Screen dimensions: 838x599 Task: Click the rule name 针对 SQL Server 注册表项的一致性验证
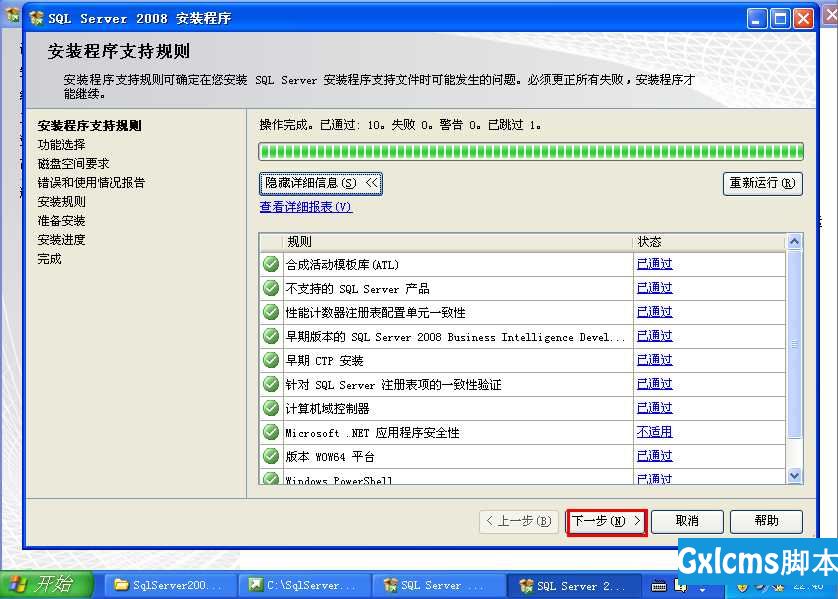[393, 385]
